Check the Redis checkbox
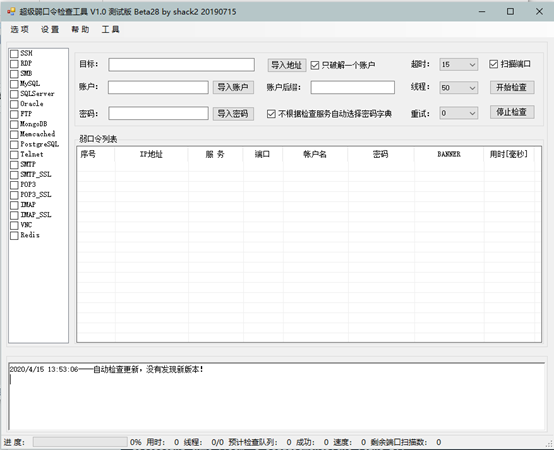The height and width of the screenshot is (450, 554). (14, 236)
